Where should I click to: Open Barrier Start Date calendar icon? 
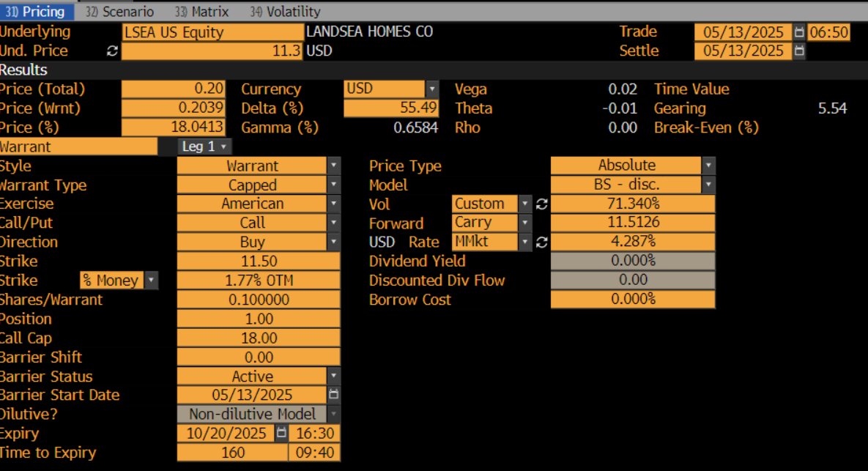tap(334, 395)
